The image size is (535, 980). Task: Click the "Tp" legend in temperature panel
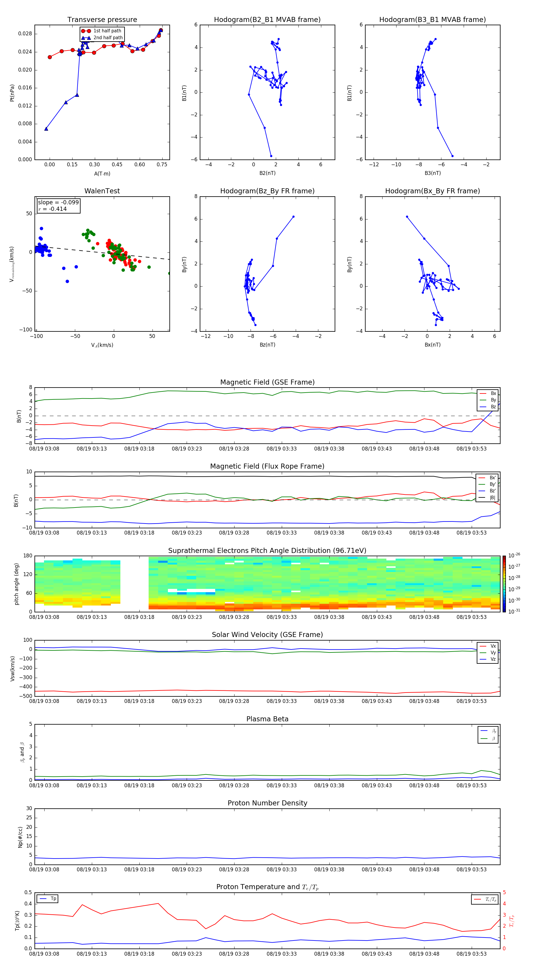48,899
